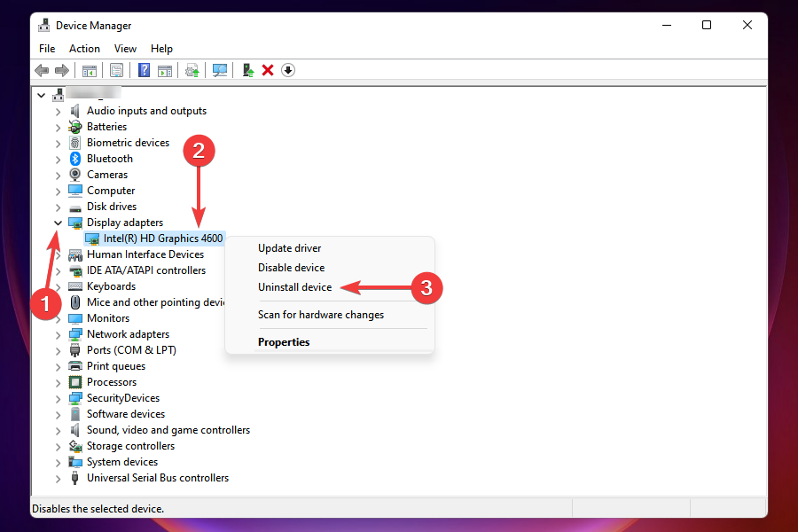Viewport: 798px width, 532px height.
Task: Select Software devices label
Action: coord(126,414)
